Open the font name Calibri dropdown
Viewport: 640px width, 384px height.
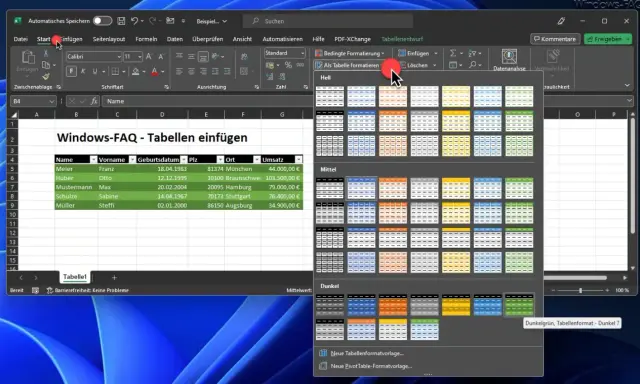119,57
